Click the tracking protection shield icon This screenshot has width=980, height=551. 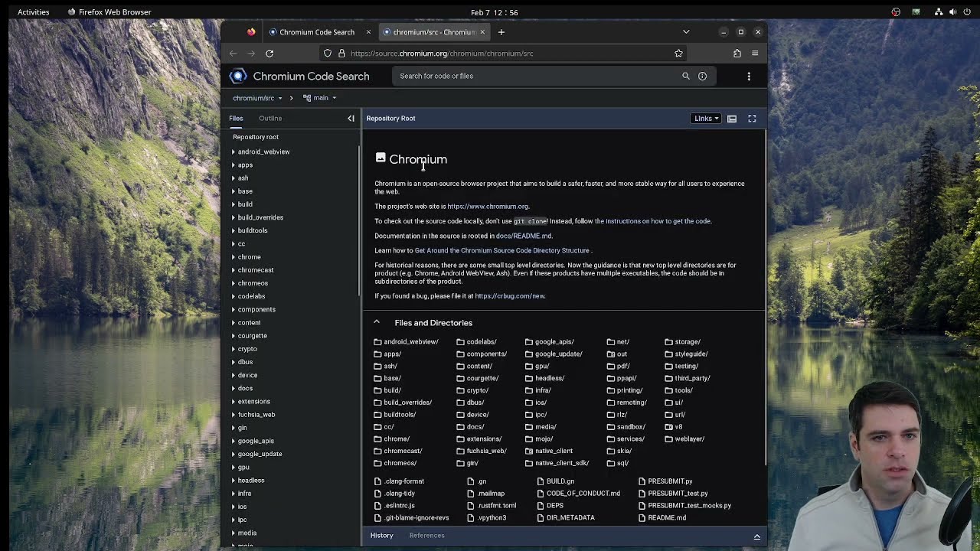(328, 54)
